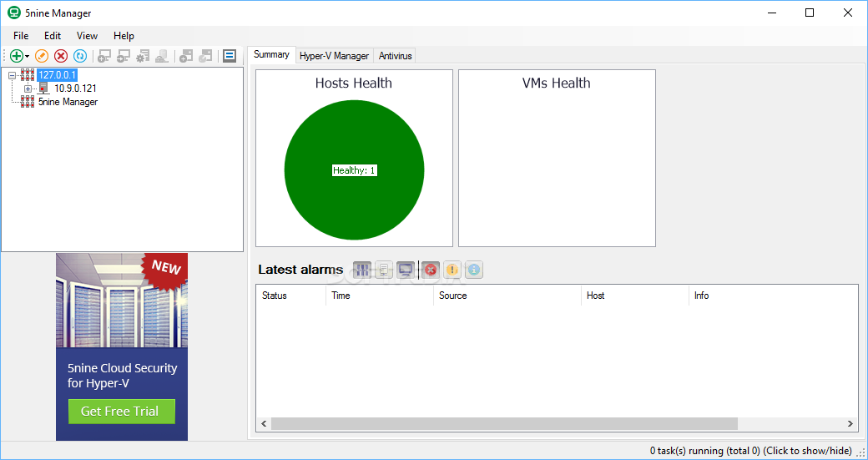
Task: Switch to the Summary tab
Action: click(272, 54)
